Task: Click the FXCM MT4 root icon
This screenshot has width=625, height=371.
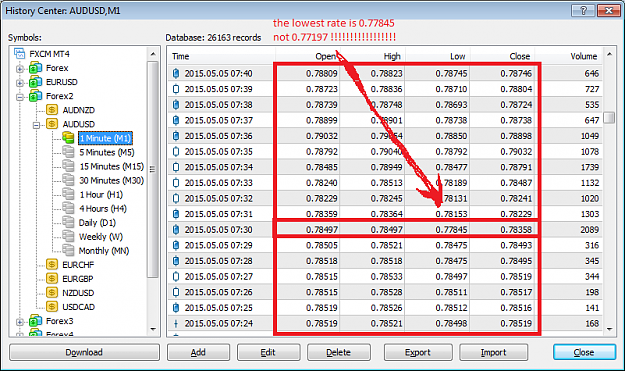Action: pos(19,53)
